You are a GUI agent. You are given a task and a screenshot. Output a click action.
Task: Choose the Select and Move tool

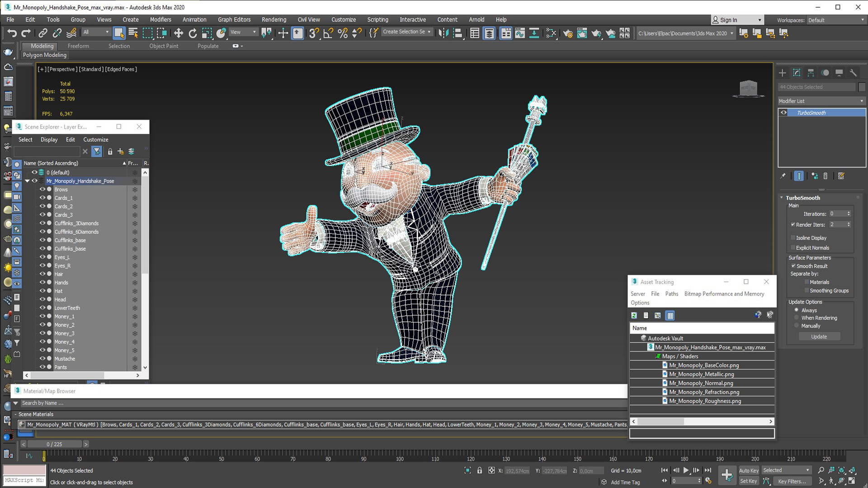coord(179,33)
